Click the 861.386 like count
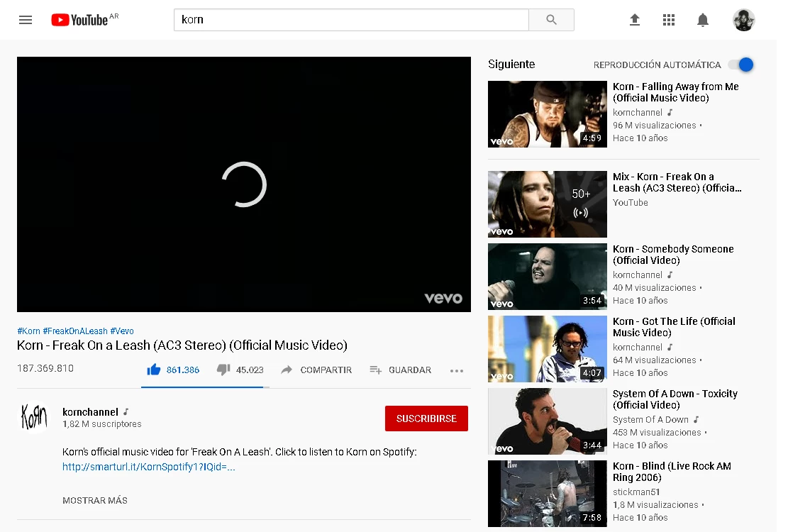This screenshot has width=788, height=532. [183, 370]
